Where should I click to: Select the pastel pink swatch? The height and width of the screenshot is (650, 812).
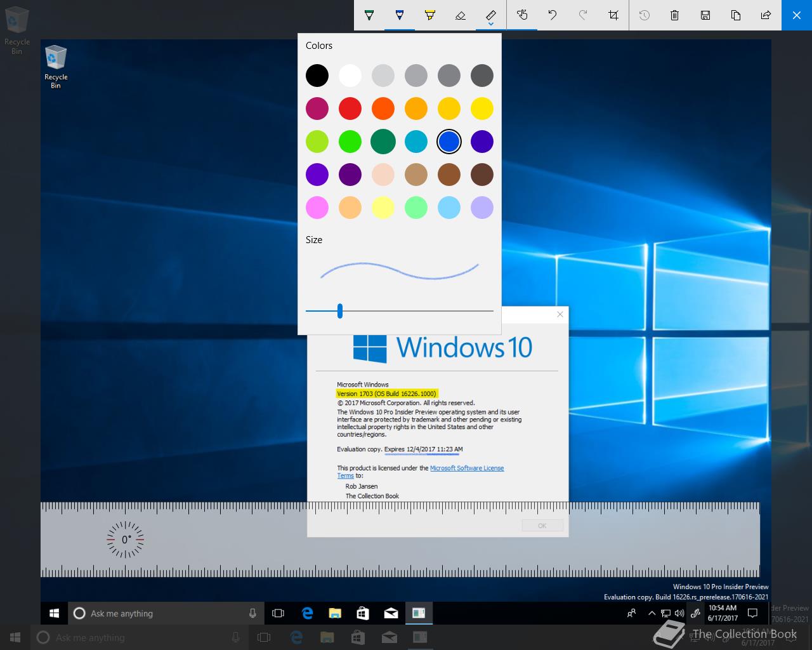317,208
